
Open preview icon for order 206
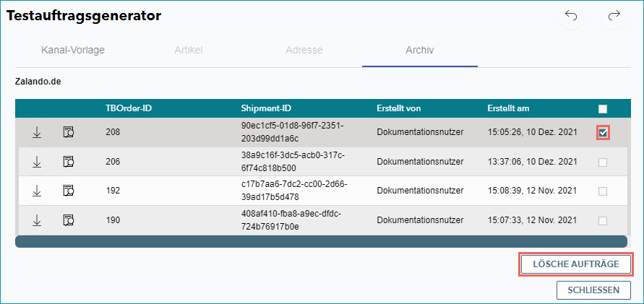pyautogui.click(x=69, y=162)
